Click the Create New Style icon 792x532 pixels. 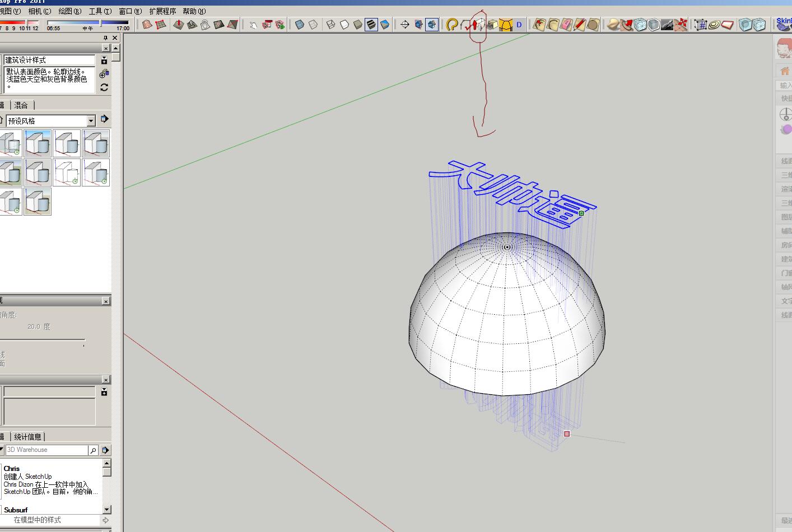(x=104, y=74)
